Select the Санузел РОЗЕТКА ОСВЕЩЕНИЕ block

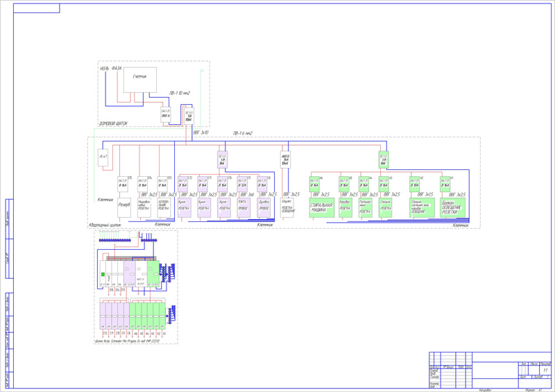[287, 207]
